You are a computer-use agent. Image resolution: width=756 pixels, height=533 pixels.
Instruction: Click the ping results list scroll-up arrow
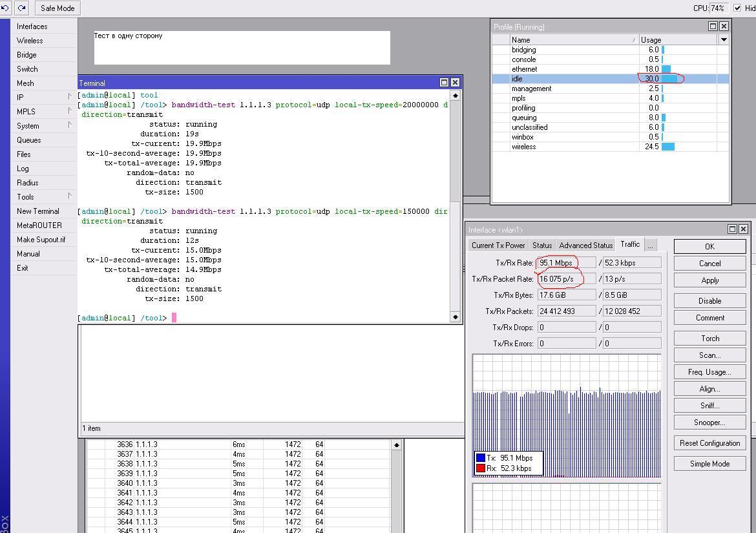[x=396, y=444]
